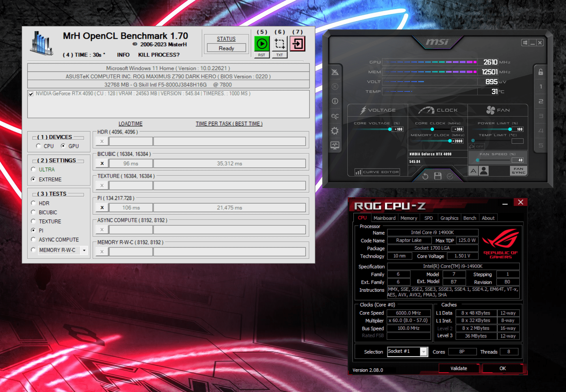Viewport: 566px width, 392px height.
Task: Click Afterburner save profile floppy icon
Action: point(438,176)
